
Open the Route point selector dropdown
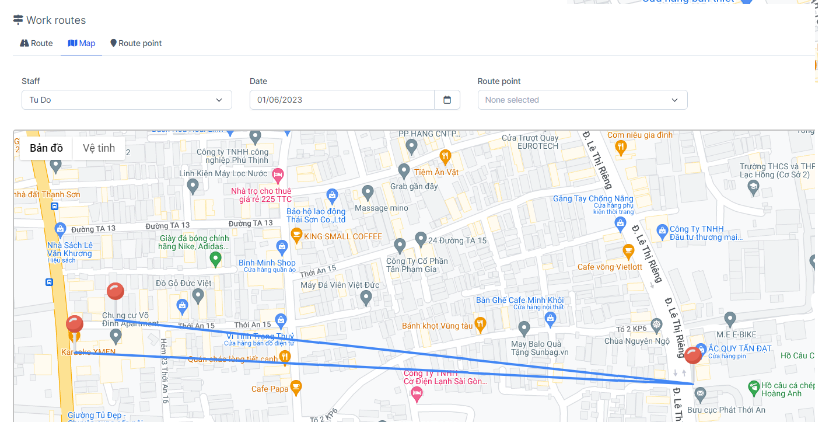tap(582, 100)
